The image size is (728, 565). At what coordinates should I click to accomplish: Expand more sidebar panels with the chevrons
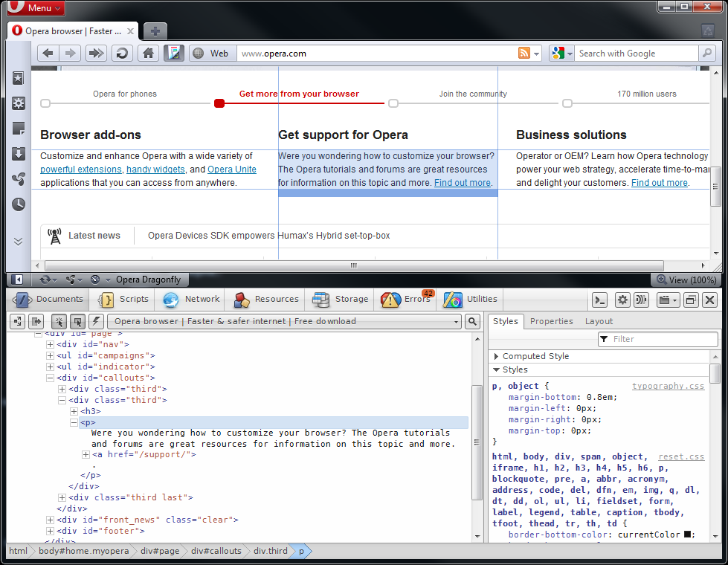pos(18,242)
